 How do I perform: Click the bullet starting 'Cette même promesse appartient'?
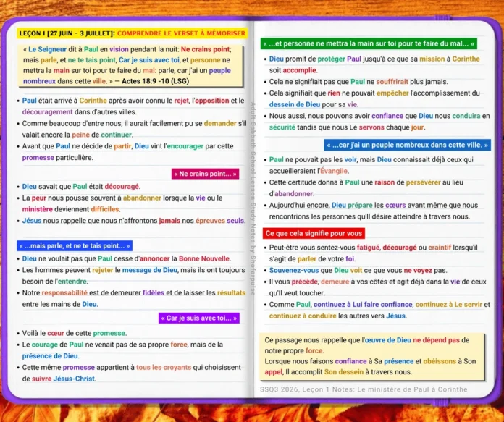(x=129, y=374)
